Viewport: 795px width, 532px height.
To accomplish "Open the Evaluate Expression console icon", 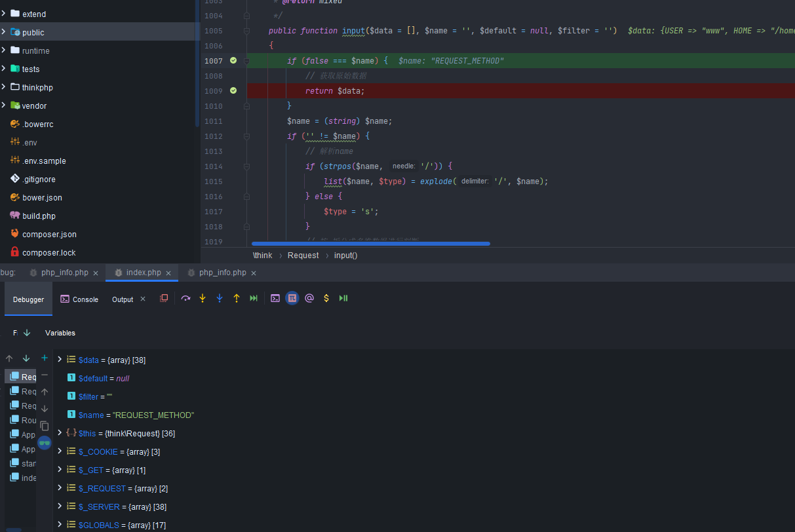I will (275, 298).
